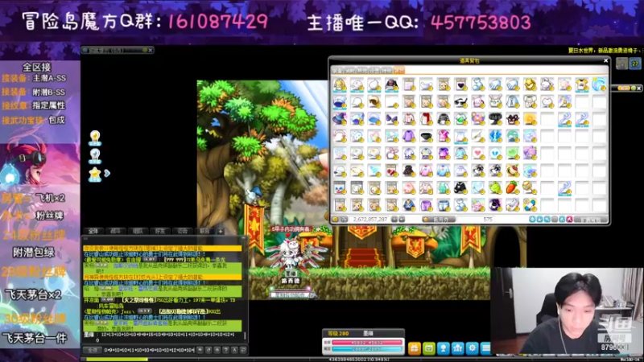Image resolution: width=644 pixels, height=362 pixels.
Task: Select the blue wings item
Action: [x=495, y=136]
